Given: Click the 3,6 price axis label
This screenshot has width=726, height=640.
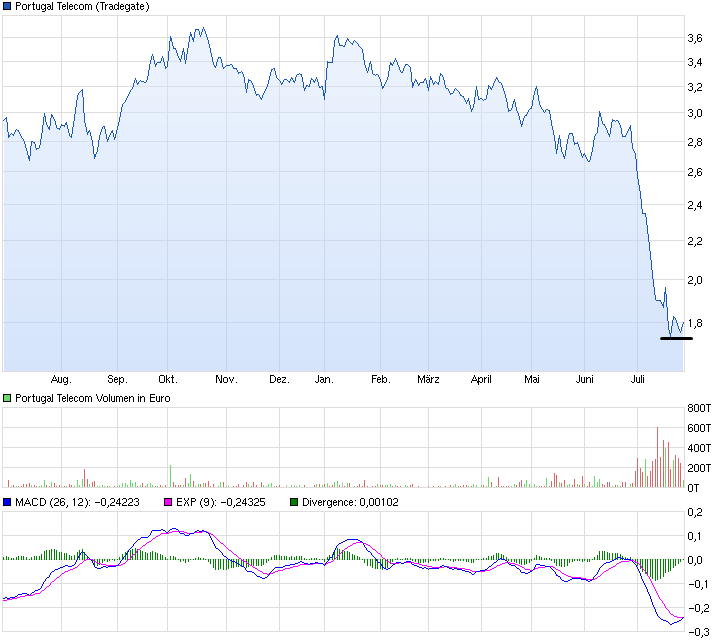Looking at the screenshot, I should (694, 38).
